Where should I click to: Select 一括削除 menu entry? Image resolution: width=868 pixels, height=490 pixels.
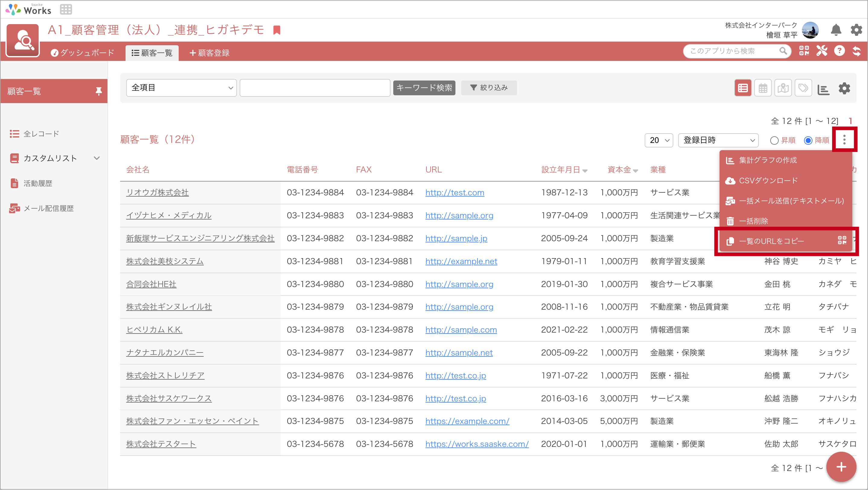[x=786, y=221]
